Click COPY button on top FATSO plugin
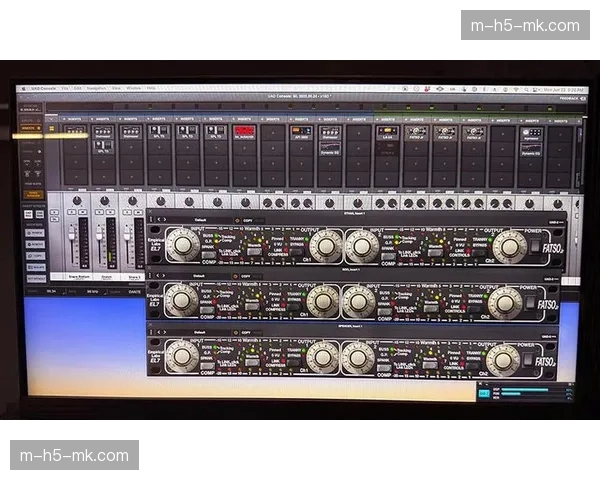Viewport: 600px width, 480px height. 245,217
